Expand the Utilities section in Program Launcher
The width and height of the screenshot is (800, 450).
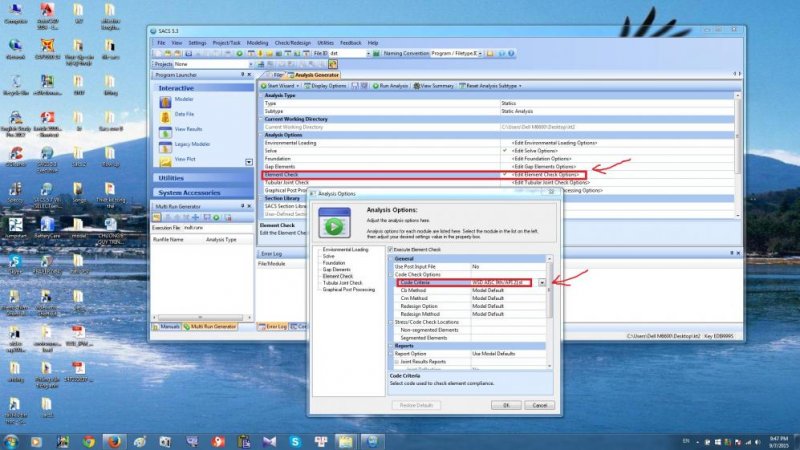[203, 178]
